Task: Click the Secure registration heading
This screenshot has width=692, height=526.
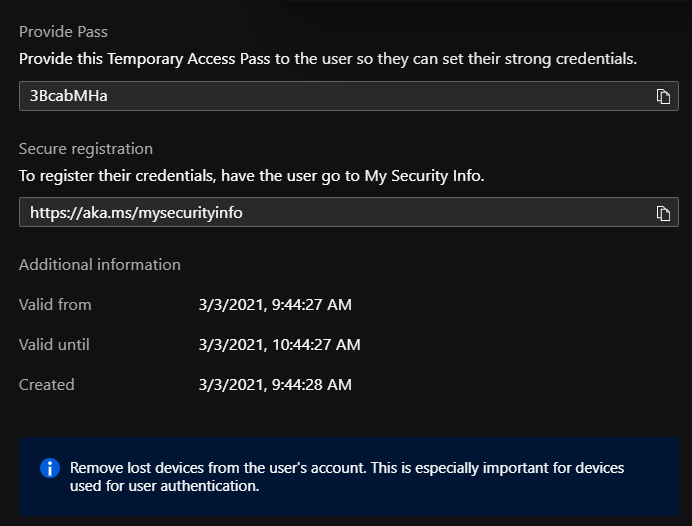Action: click(x=86, y=149)
